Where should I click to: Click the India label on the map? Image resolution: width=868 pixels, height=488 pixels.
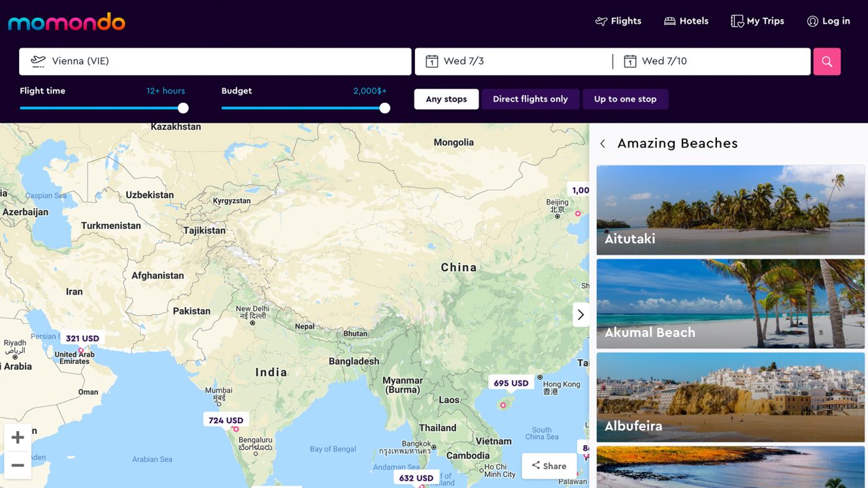[271, 372]
